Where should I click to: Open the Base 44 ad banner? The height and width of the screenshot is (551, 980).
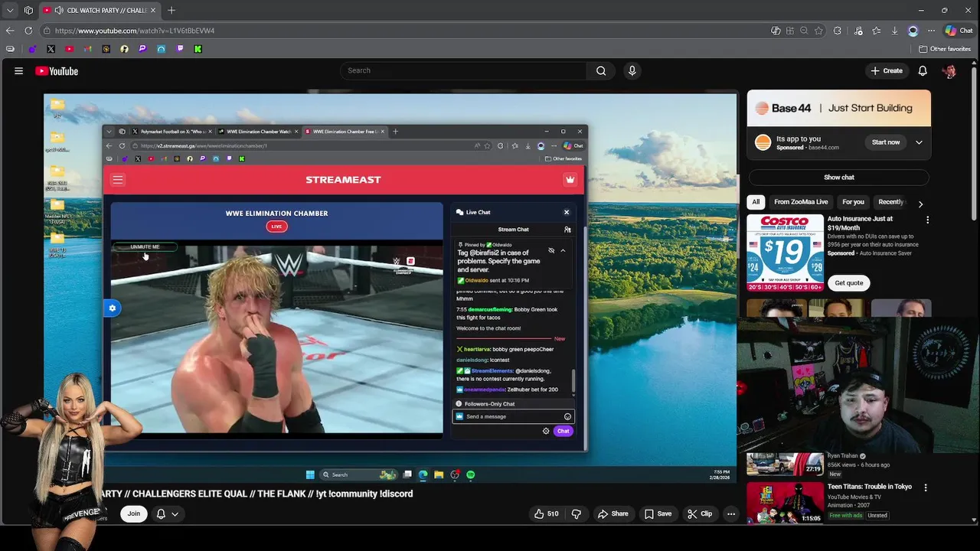(839, 108)
